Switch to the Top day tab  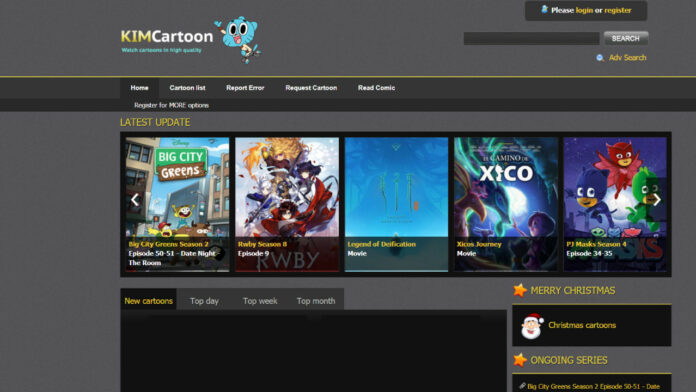(x=204, y=301)
